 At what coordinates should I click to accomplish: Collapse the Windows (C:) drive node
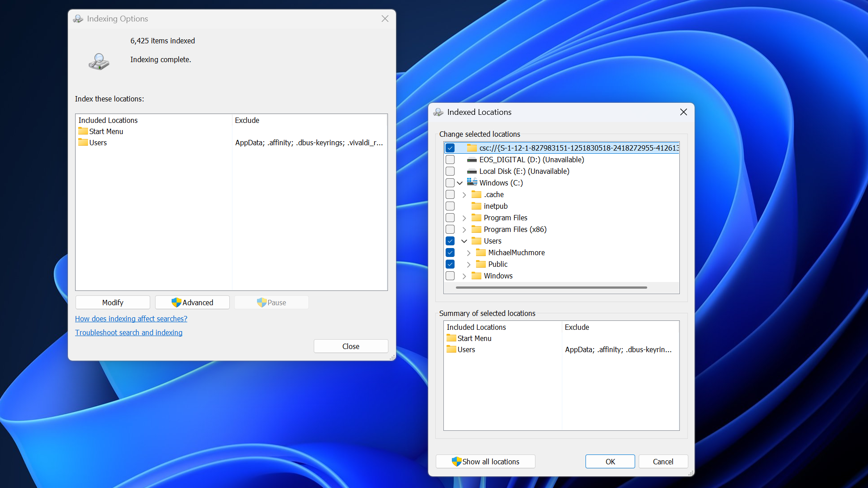[459, 183]
